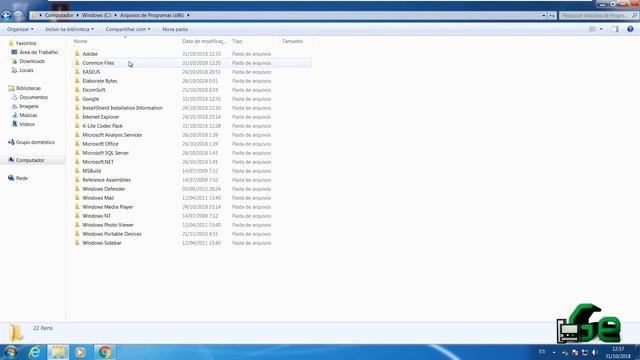Screen dimensions: 640x360
Task: Click the Windows NT folder name
Action: tap(96, 216)
